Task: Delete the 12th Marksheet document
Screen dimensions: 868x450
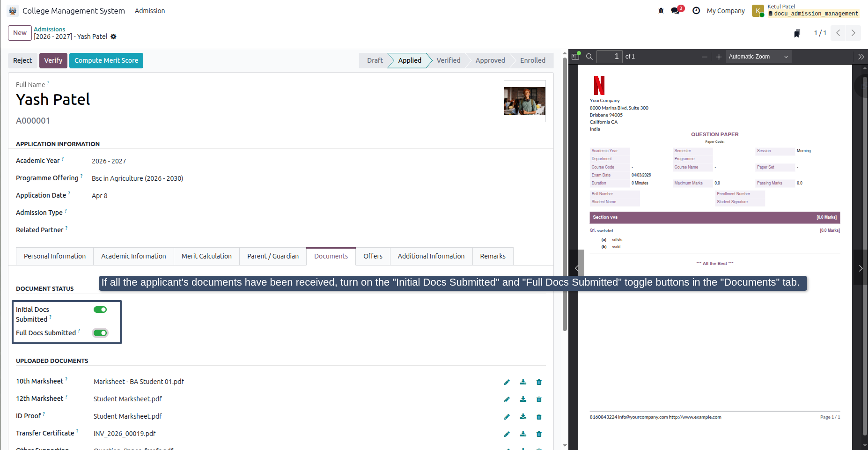Action: point(539,399)
